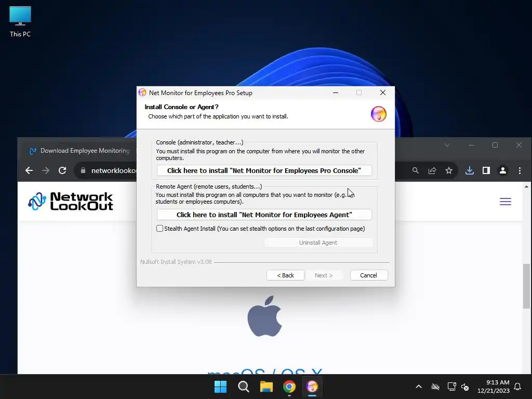Open hamburger menu on Network LookOut site

point(506,202)
